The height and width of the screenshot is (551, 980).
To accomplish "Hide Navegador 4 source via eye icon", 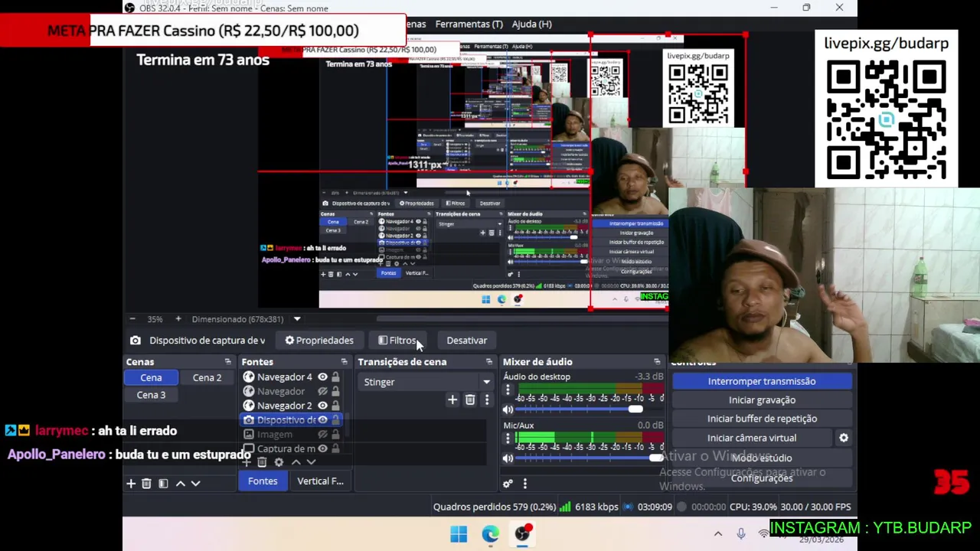I will pyautogui.click(x=322, y=377).
